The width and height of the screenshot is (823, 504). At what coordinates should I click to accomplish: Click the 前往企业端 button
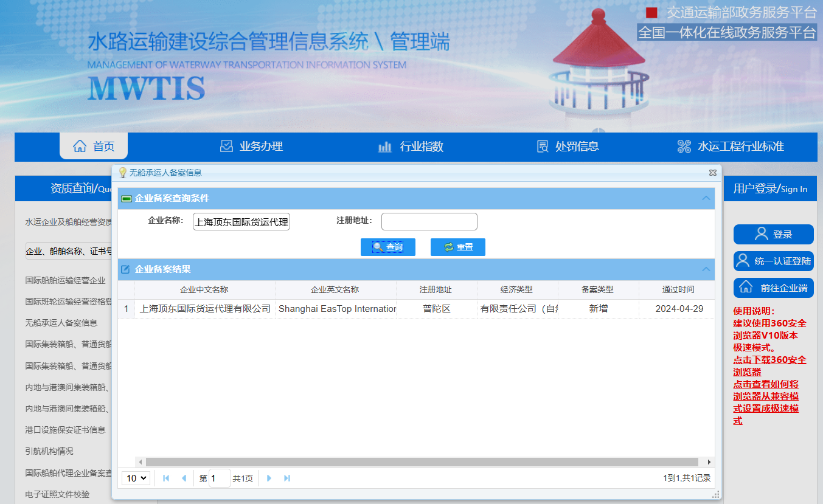coord(774,288)
